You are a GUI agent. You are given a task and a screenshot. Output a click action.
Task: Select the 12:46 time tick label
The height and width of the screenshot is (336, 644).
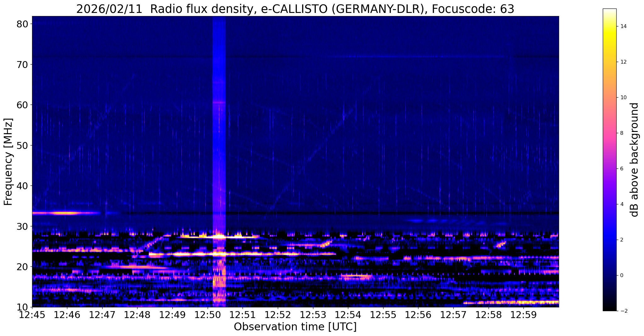pos(67,315)
